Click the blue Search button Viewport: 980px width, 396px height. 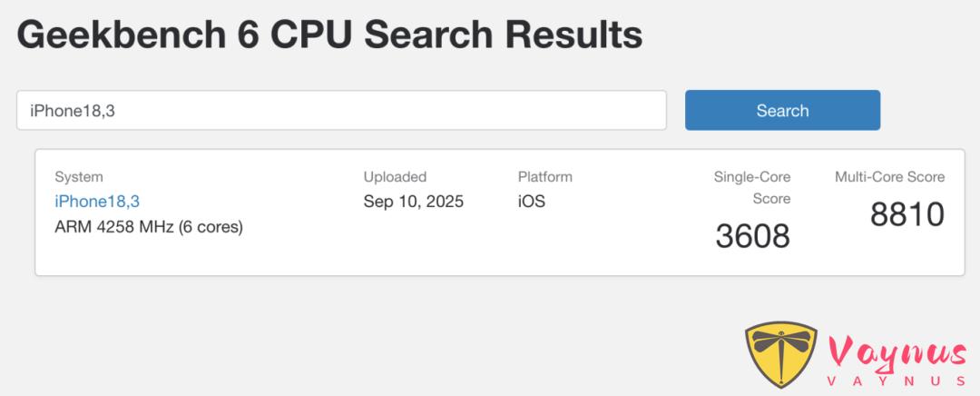coord(782,110)
